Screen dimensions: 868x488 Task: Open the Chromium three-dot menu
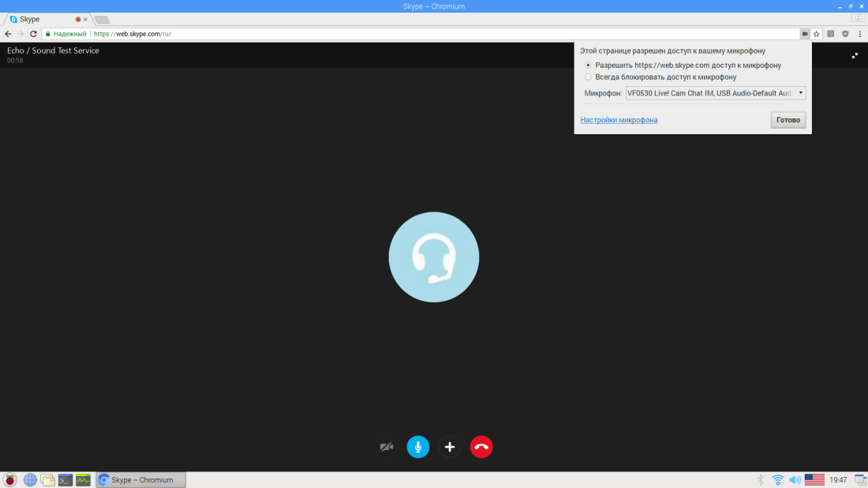pyautogui.click(x=859, y=34)
